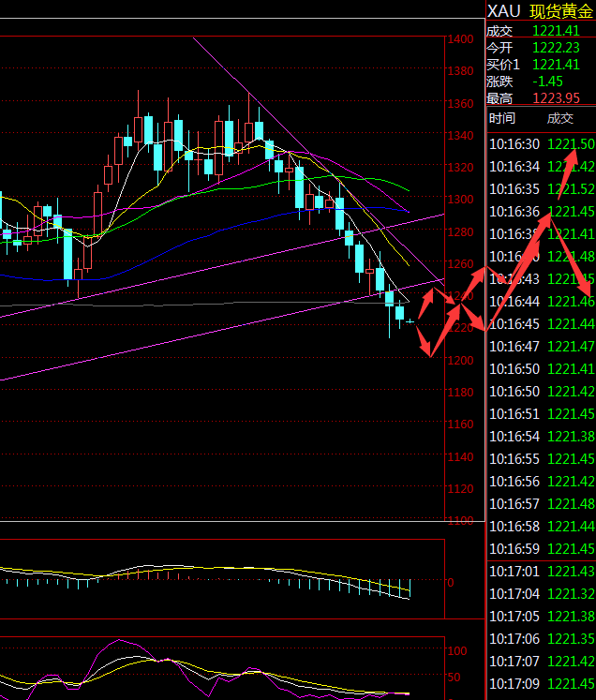This screenshot has height=700, width=596.
Task: Click the 1300 price axis label
Action: [460, 199]
